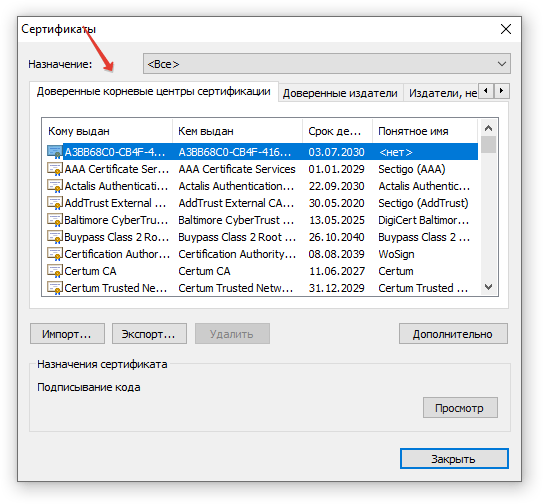The width and height of the screenshot is (543, 504).
Task: Click the Certum CA certificate icon
Action: (x=55, y=271)
